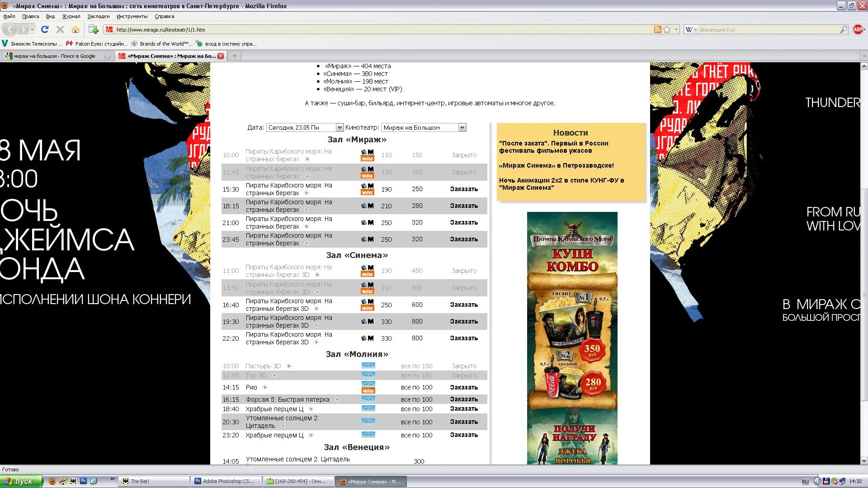Click Заказать for 23:45 Мираж hall show
The image size is (868, 488).
tap(464, 239)
